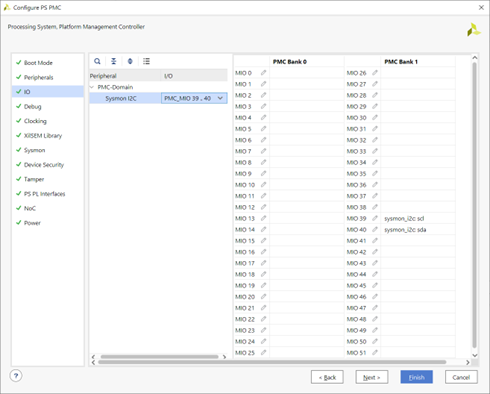490x394 pixels.
Task: Click the pencil icon beside MIO 10
Action: click(263, 185)
